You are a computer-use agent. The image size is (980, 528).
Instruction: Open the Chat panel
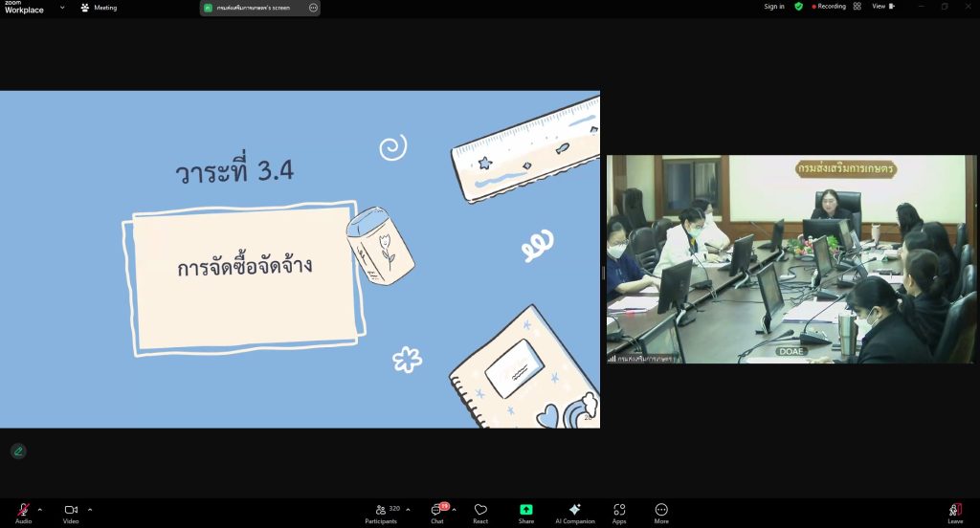(437, 511)
